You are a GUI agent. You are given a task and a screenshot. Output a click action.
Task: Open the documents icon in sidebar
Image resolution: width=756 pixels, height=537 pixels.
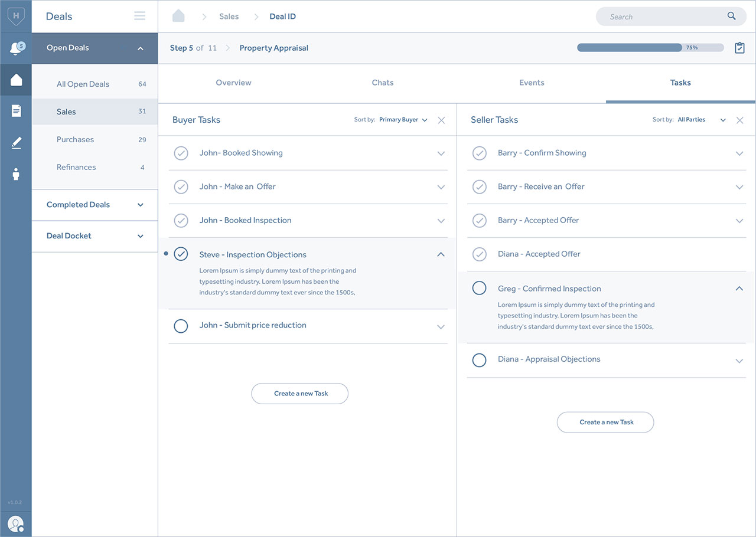(x=16, y=111)
